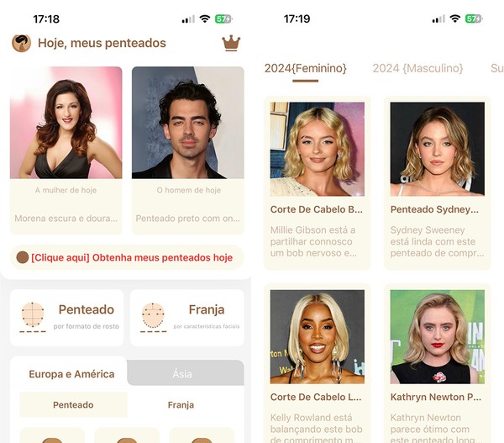The image size is (504, 443).
Task: Tap the app profile avatar icon
Action: 21,43
